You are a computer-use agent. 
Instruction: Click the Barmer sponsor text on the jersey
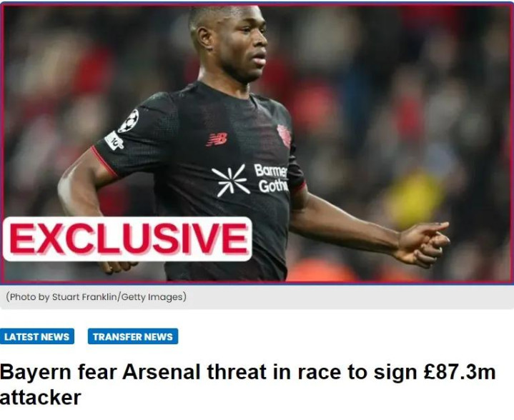[x=271, y=171]
